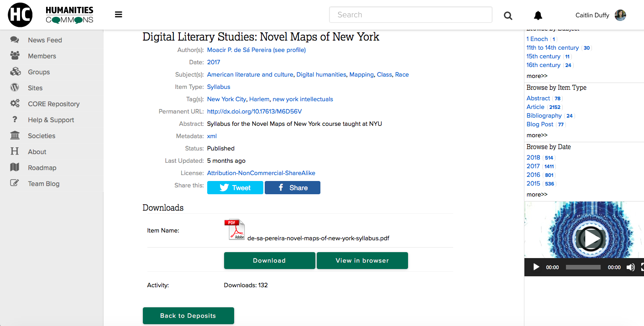644x326 pixels.
Task: Expand more subjects above Browse by Item Type
Action: click(537, 76)
